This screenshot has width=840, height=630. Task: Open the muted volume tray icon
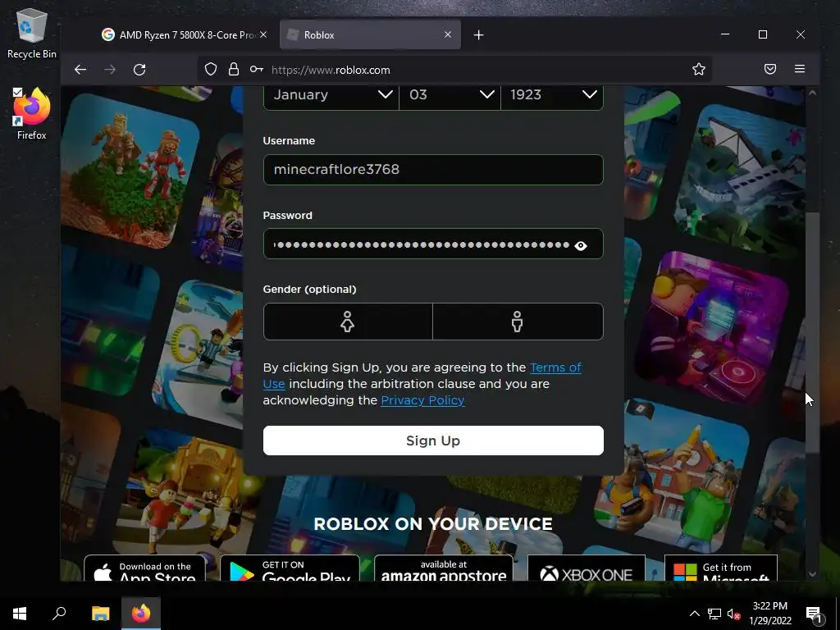(733, 614)
